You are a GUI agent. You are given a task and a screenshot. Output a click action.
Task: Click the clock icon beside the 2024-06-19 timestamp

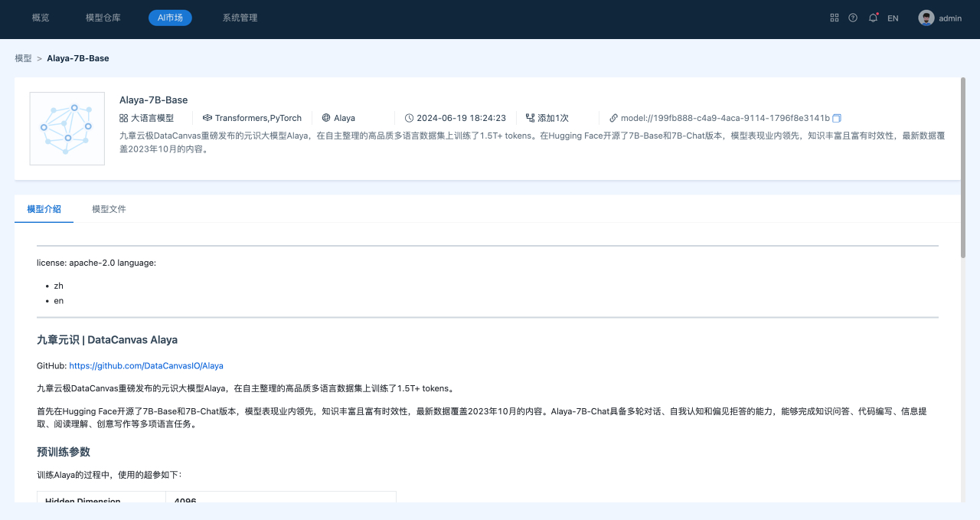pos(410,118)
